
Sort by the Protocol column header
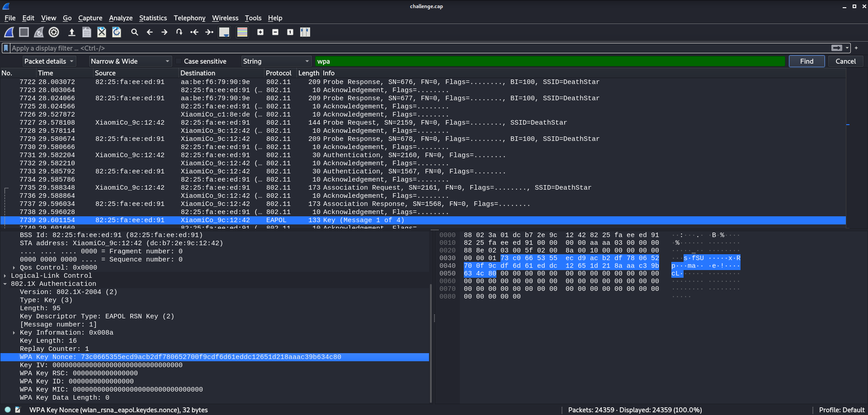coord(280,73)
